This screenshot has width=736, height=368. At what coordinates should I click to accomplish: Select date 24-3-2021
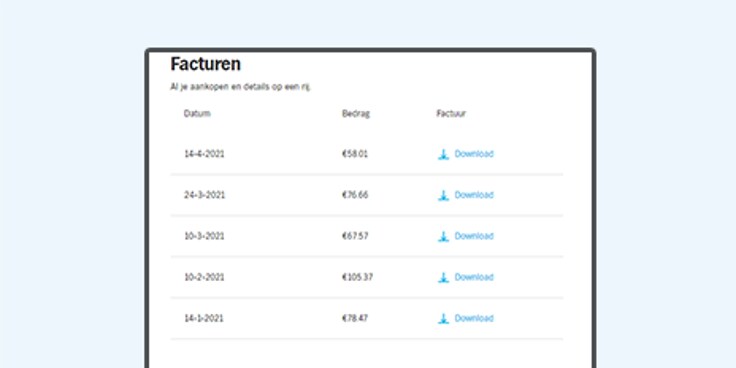click(204, 195)
